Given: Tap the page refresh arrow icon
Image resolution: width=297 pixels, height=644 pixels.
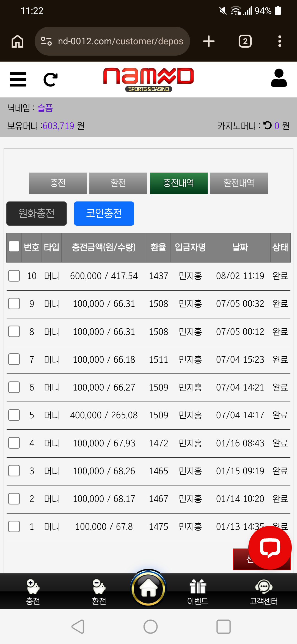Looking at the screenshot, I should tap(51, 80).
